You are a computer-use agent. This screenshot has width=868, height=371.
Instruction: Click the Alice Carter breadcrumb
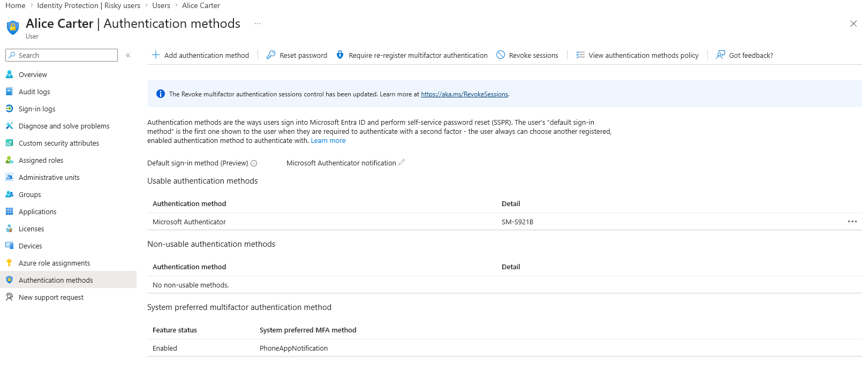[x=201, y=5]
